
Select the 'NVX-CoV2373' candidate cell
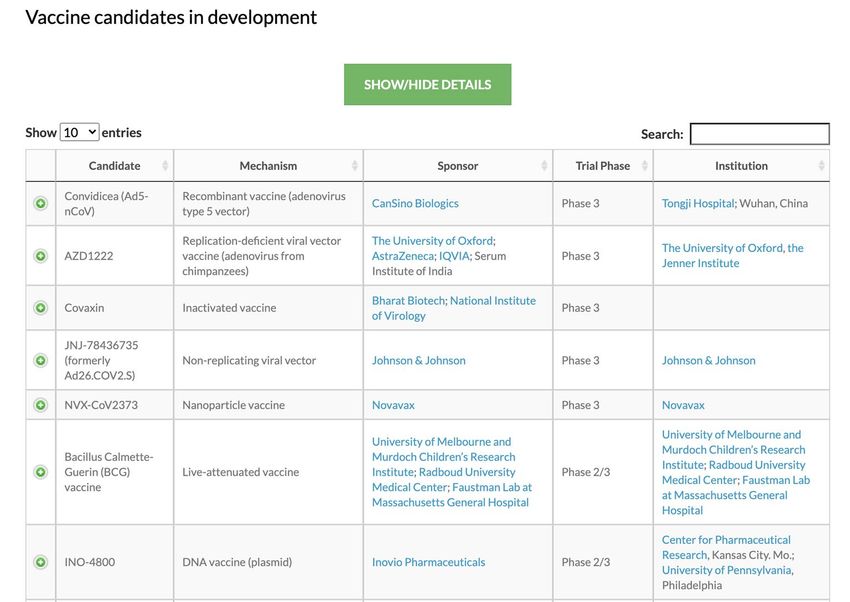coord(114,405)
